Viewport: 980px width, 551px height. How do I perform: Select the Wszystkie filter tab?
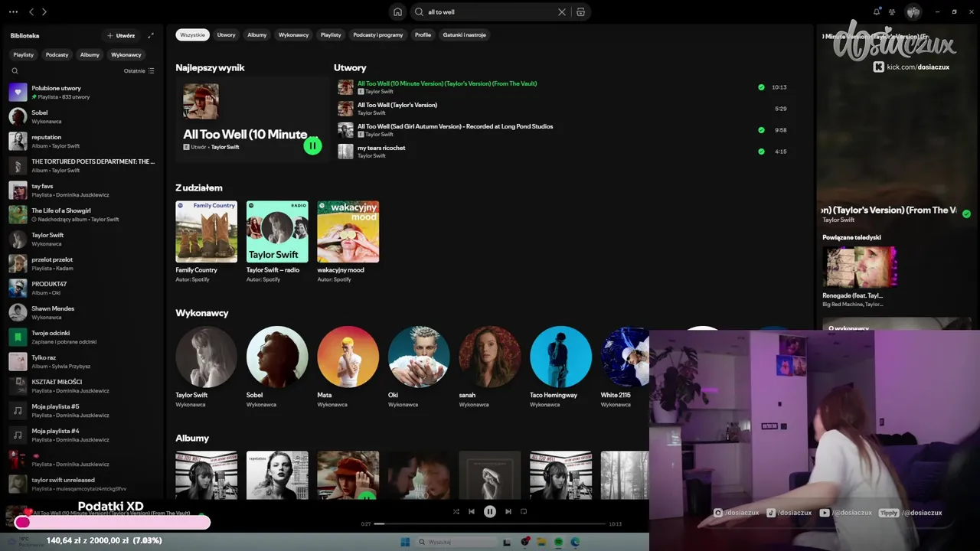193,34
